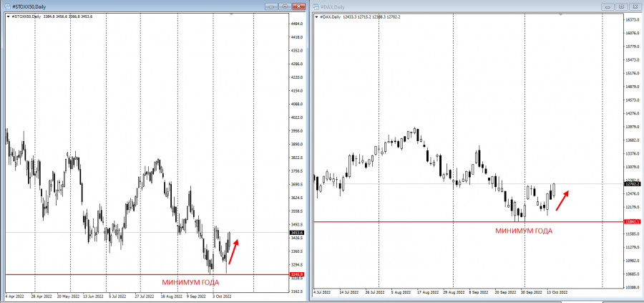Click 3162.5 on the STOXX50 price scale

point(296,292)
